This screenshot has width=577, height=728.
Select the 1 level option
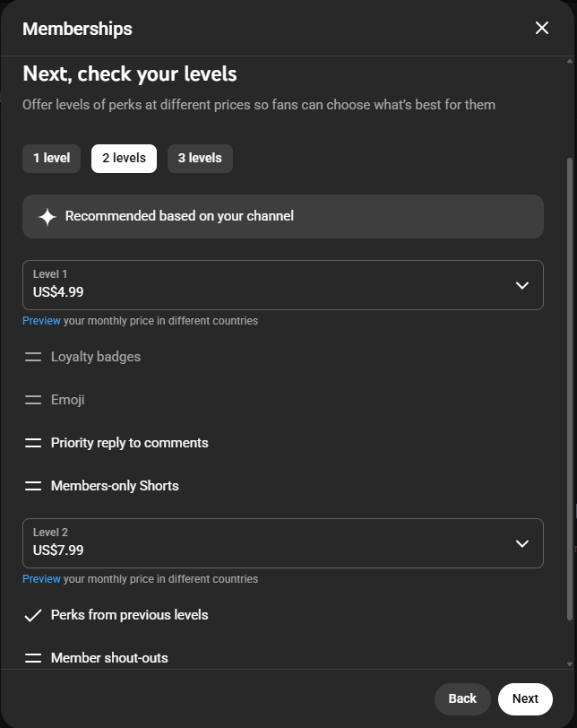pos(51,158)
